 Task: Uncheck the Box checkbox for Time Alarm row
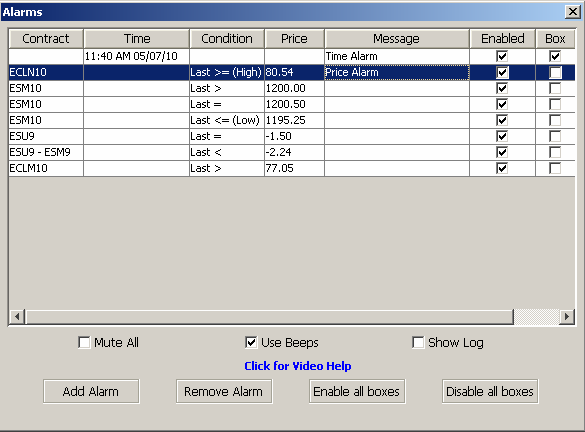tap(555, 56)
